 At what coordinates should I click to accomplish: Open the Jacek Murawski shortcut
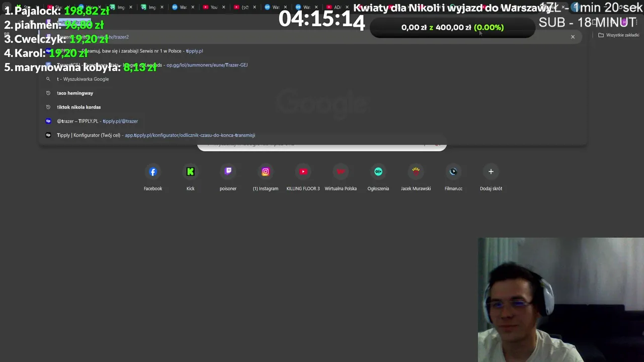pos(416,177)
